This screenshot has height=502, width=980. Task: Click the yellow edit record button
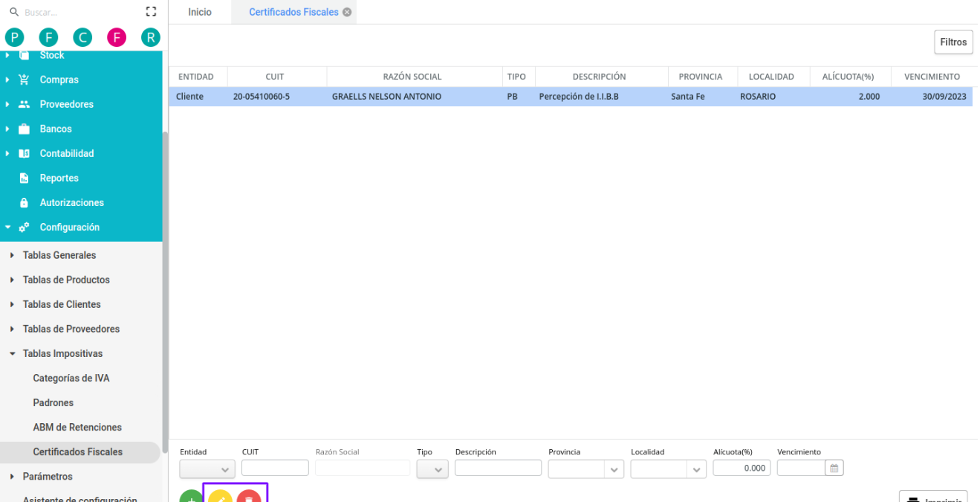click(221, 496)
